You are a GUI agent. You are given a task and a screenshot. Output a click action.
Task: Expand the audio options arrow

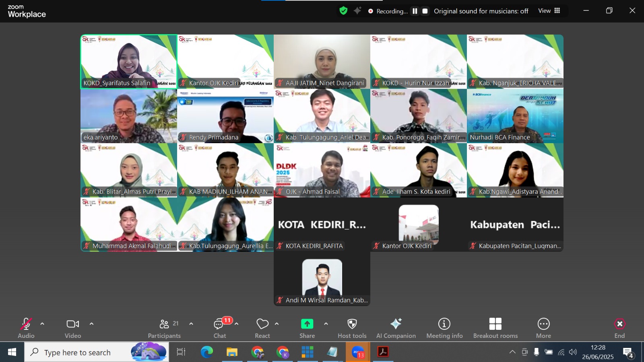point(42,324)
